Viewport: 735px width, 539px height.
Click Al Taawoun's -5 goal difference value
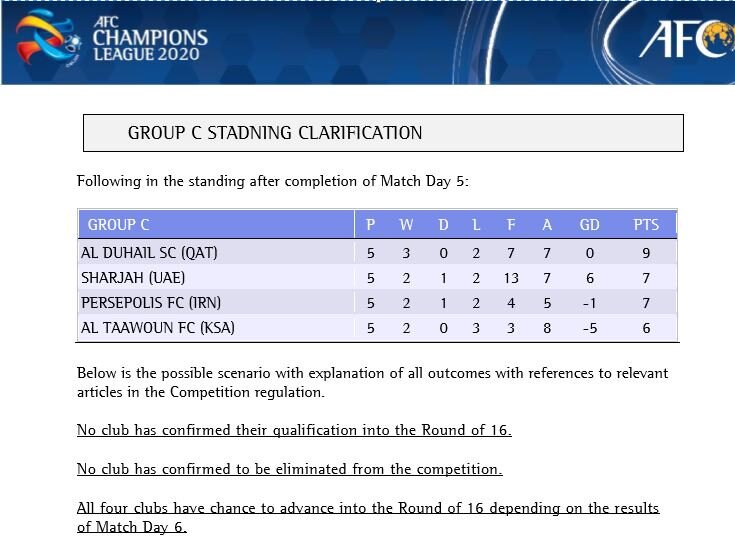tap(590, 328)
